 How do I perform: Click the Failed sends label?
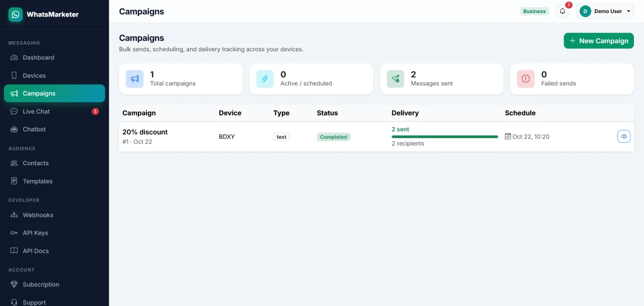[558, 83]
